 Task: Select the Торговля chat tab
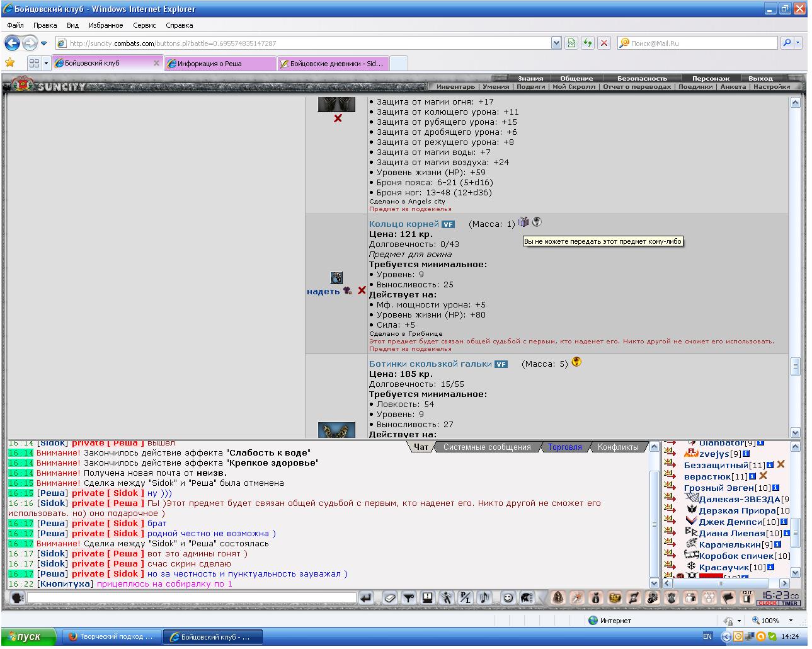564,447
